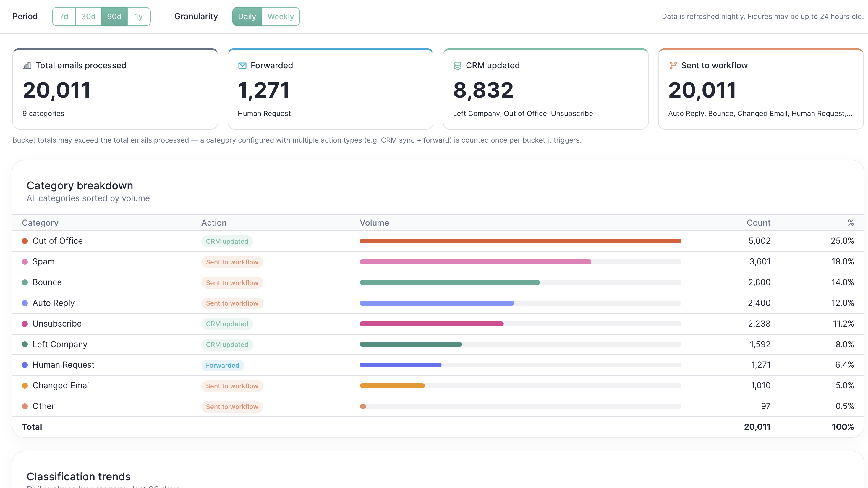Switch granularity to Weekly

[281, 17]
